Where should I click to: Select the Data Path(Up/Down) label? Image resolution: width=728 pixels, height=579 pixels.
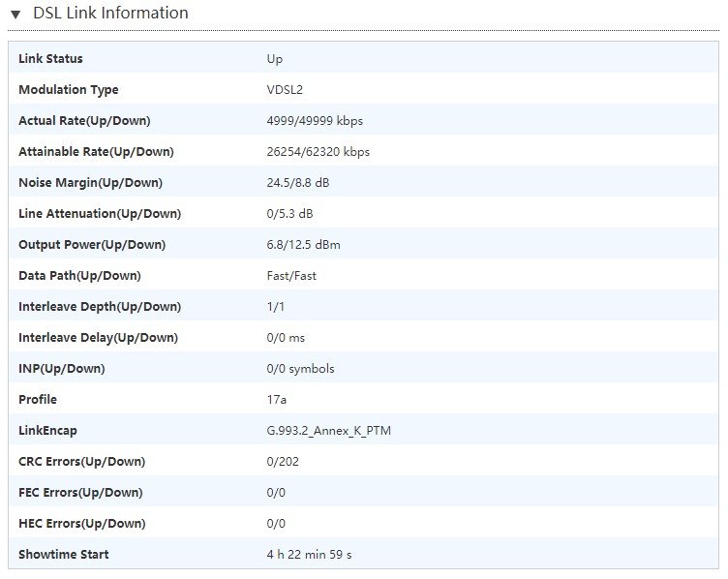click(79, 276)
